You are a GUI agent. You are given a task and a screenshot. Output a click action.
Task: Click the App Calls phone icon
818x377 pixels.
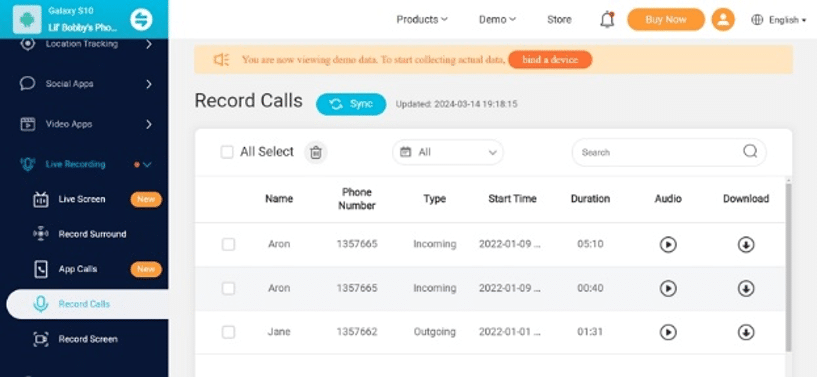(x=41, y=269)
